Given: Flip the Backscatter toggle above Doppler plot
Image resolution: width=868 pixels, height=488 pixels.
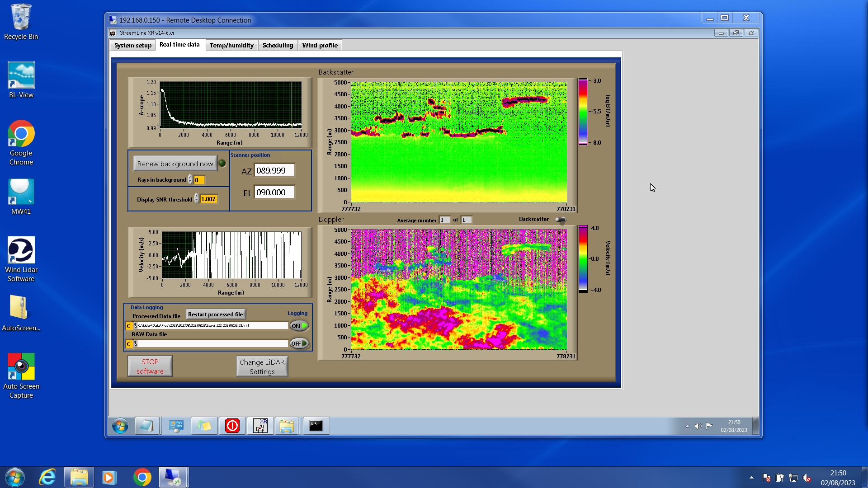Looking at the screenshot, I should (x=561, y=220).
